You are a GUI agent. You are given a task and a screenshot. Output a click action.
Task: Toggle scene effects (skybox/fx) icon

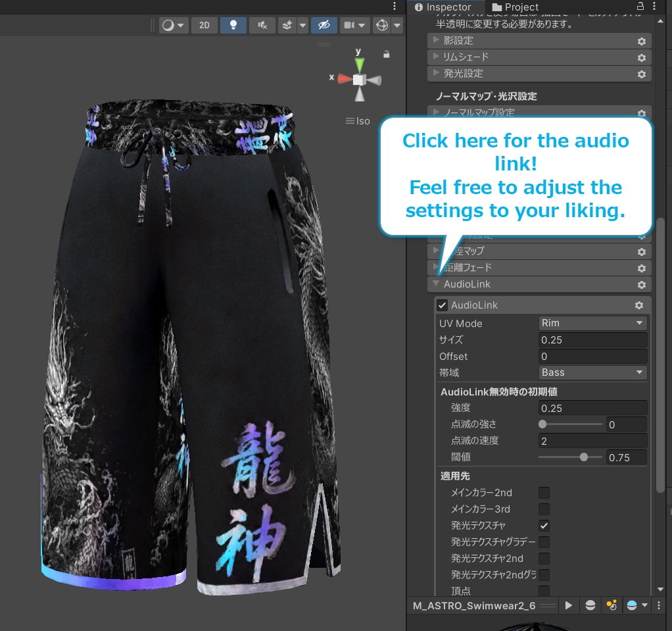pyautogui.click(x=287, y=25)
